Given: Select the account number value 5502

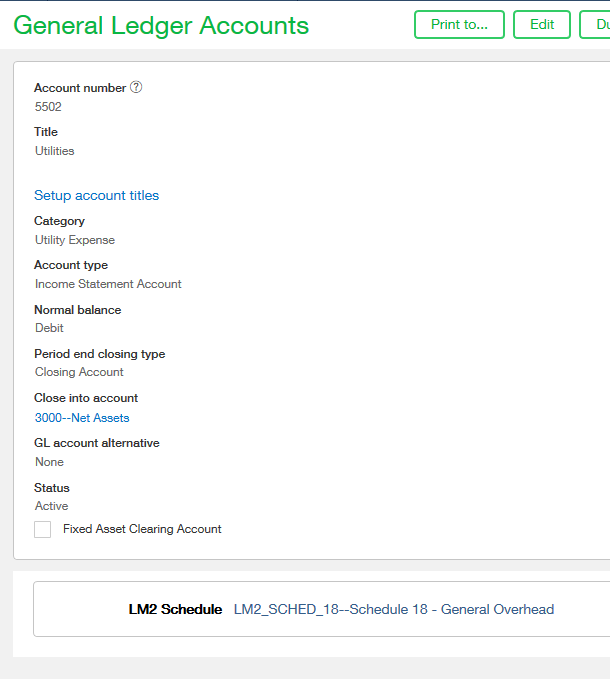Looking at the screenshot, I should [x=48, y=107].
